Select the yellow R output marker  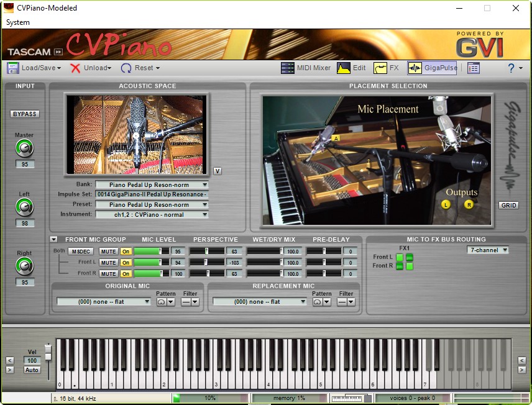coord(469,204)
